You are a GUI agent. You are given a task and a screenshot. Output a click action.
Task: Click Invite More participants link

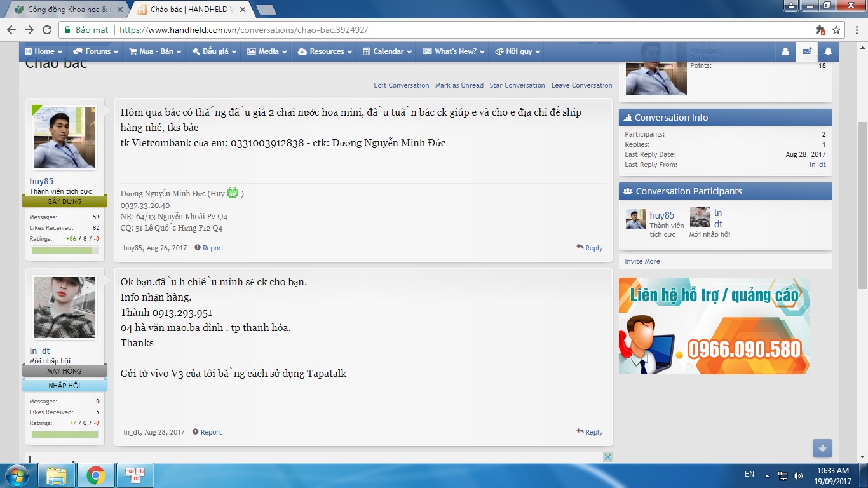tap(642, 261)
